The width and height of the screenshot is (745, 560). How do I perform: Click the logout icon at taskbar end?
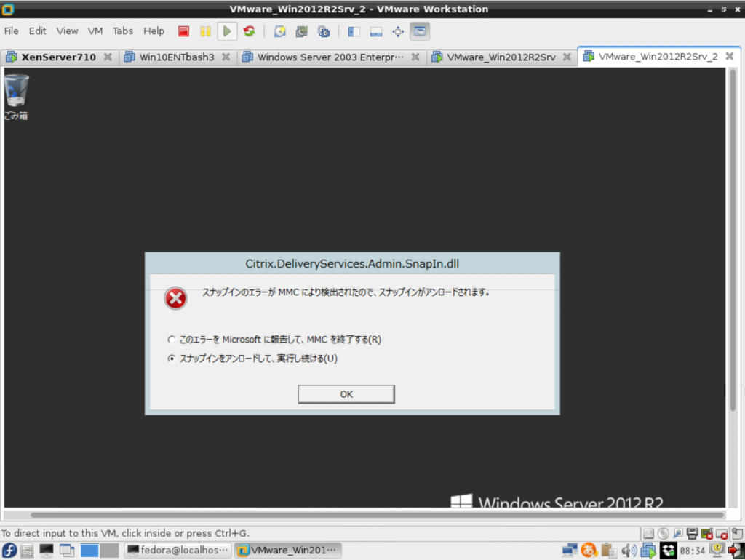click(x=736, y=550)
